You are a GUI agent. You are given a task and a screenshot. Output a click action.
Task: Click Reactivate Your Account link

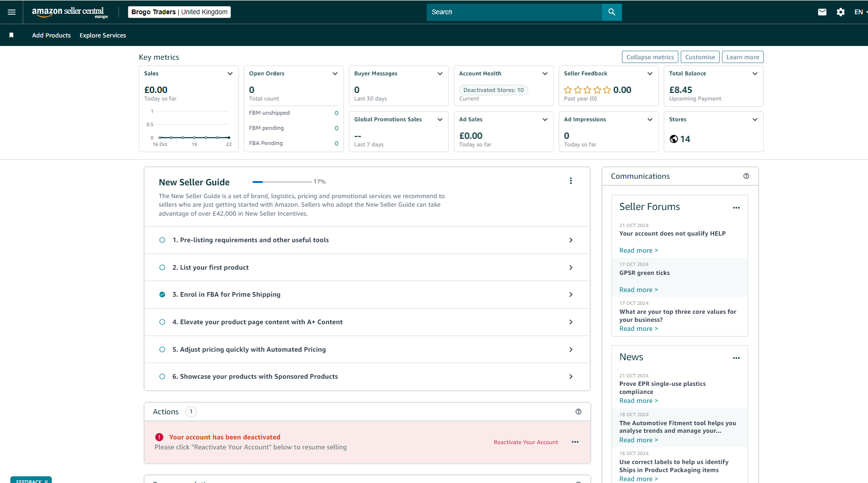pos(526,442)
